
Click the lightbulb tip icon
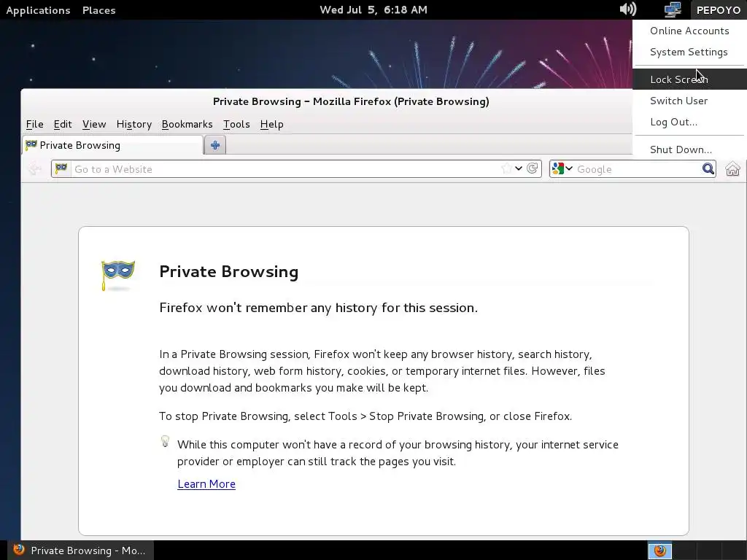(x=165, y=441)
